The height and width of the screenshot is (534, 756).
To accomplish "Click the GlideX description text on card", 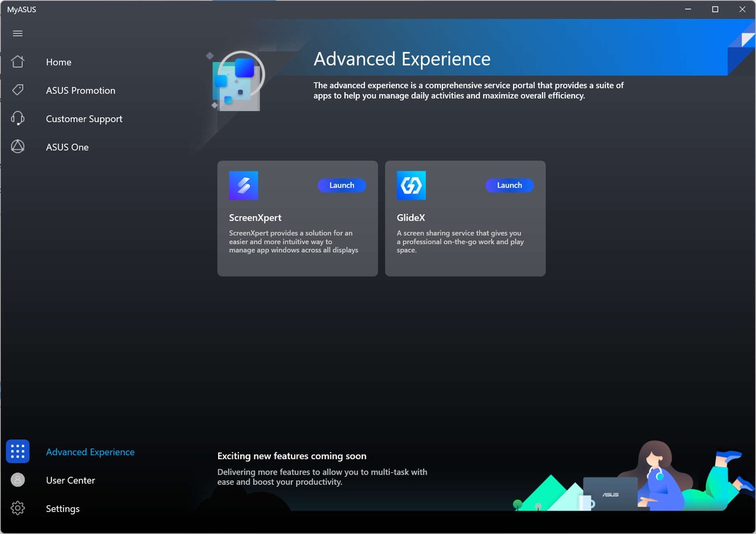I will coord(460,242).
